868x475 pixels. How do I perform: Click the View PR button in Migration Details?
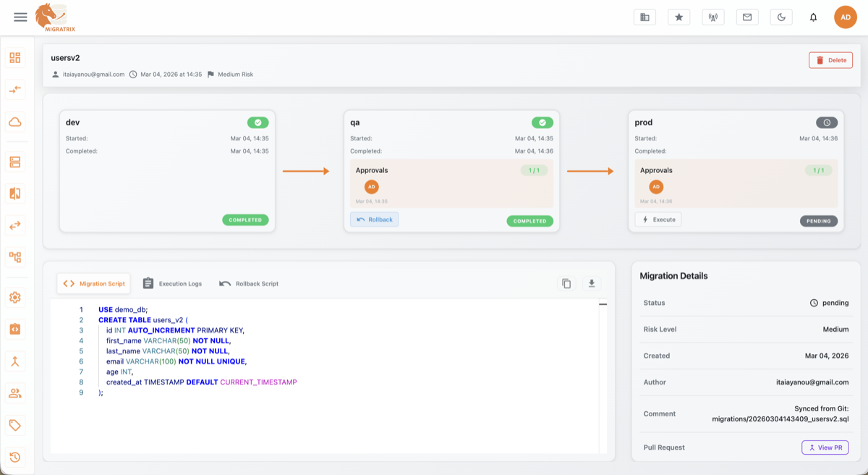825,447
